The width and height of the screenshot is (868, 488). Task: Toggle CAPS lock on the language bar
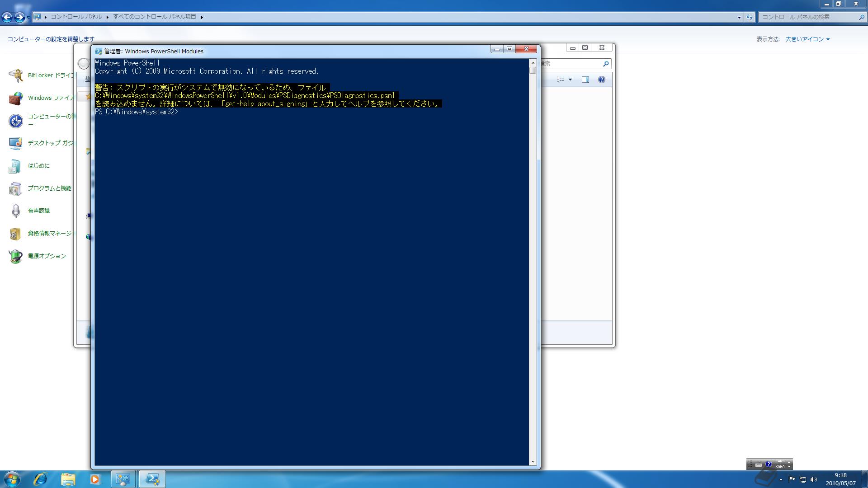tap(780, 462)
